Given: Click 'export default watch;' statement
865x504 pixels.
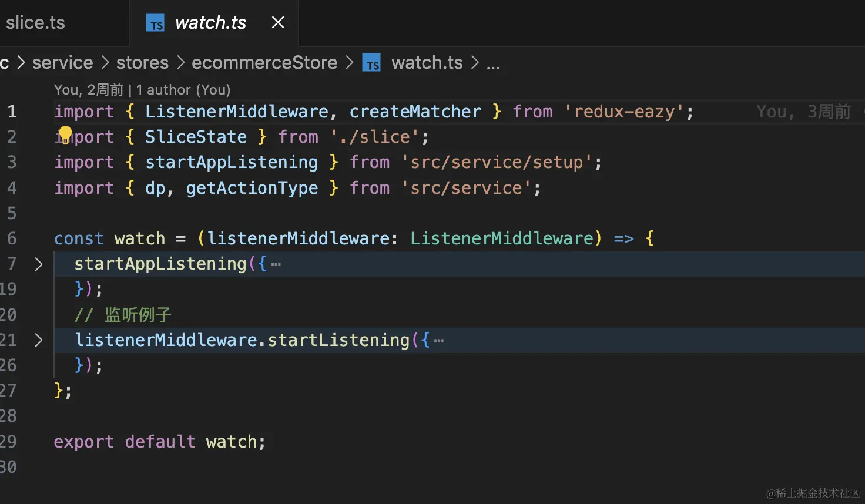Looking at the screenshot, I should coord(160,442).
